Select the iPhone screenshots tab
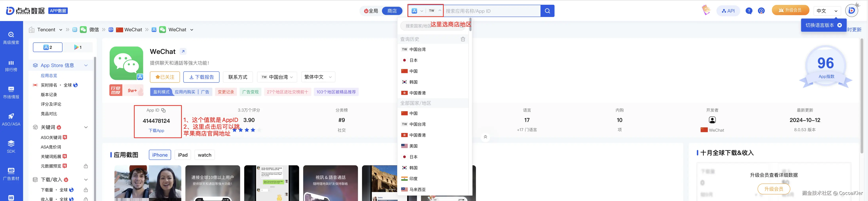The height and width of the screenshot is (201, 868). pos(160,155)
